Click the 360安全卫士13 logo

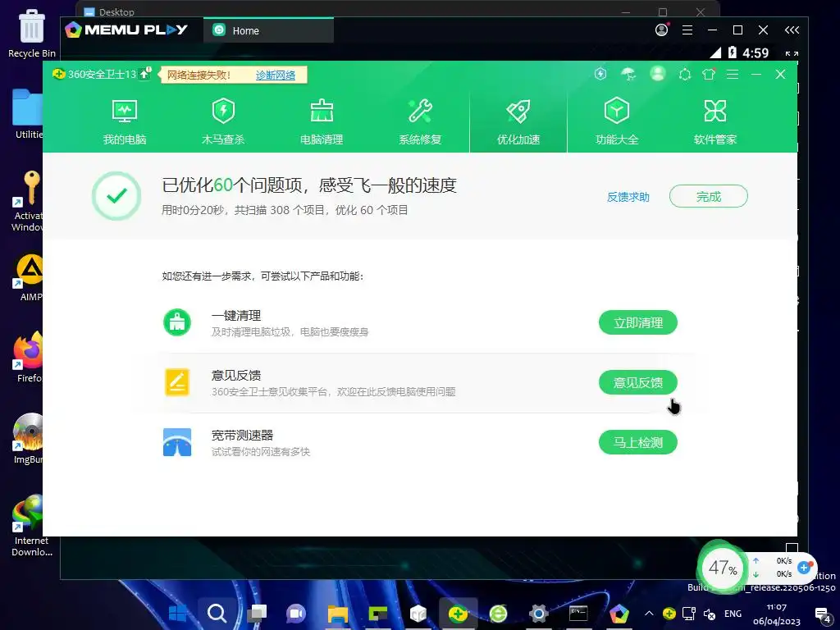coord(95,74)
